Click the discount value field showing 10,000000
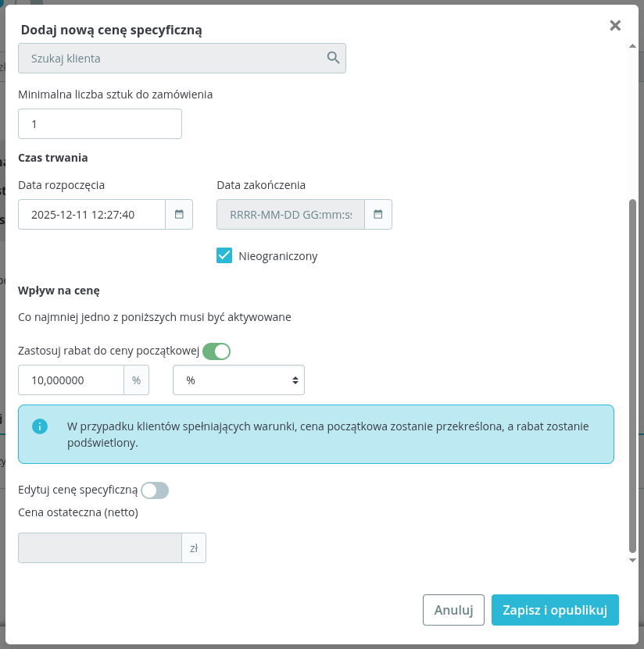The width and height of the screenshot is (644, 649). click(x=71, y=380)
